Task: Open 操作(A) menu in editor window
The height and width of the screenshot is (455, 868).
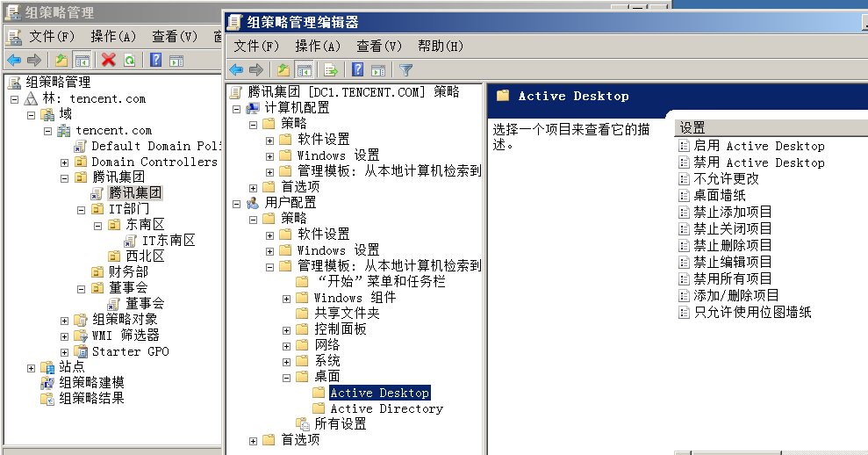Action: coord(318,46)
